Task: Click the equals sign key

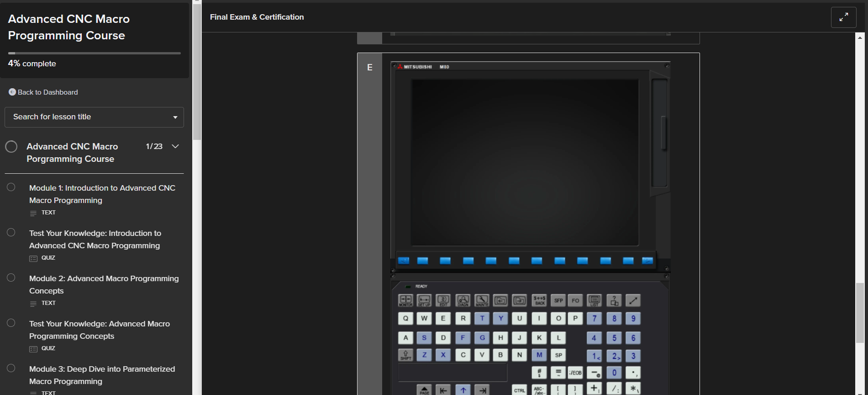Action: [x=558, y=373]
